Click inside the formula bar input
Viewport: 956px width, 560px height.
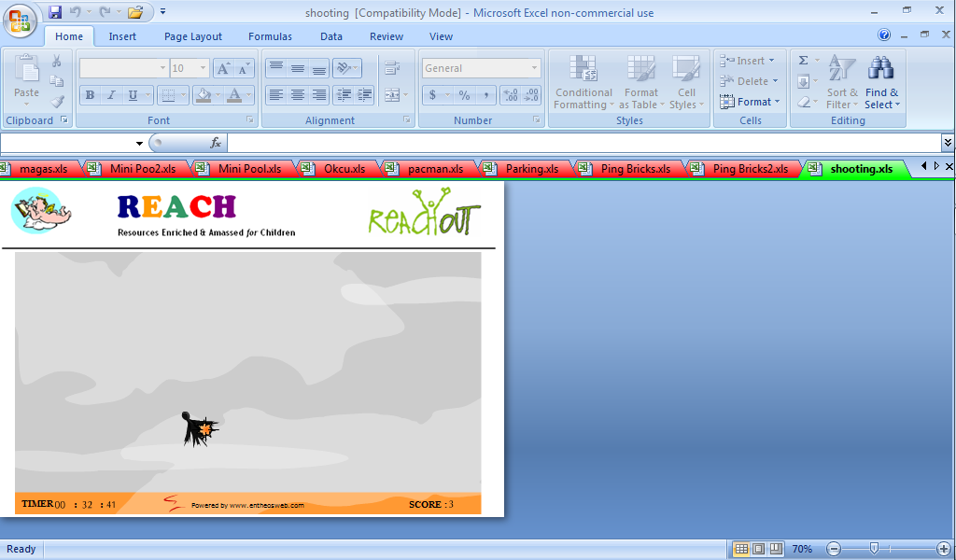pyautogui.click(x=579, y=143)
